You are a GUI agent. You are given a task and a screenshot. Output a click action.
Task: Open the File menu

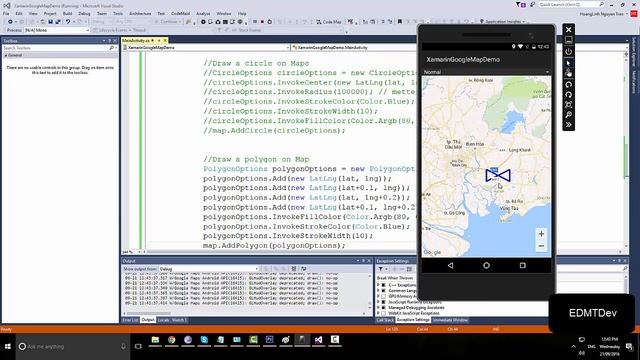click(x=6, y=13)
